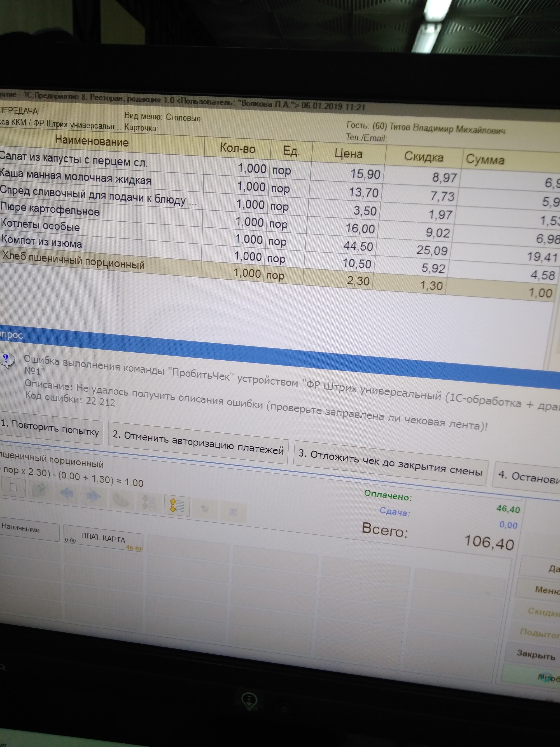560x747 pixels.
Task: Click the 'Кол-во' column header
Action: 238,148
